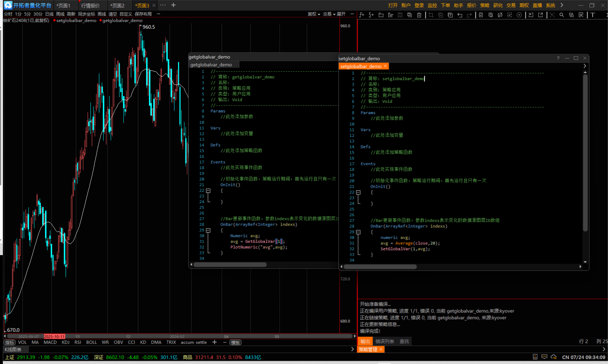Switch chart to 日线 period

[49, 14]
